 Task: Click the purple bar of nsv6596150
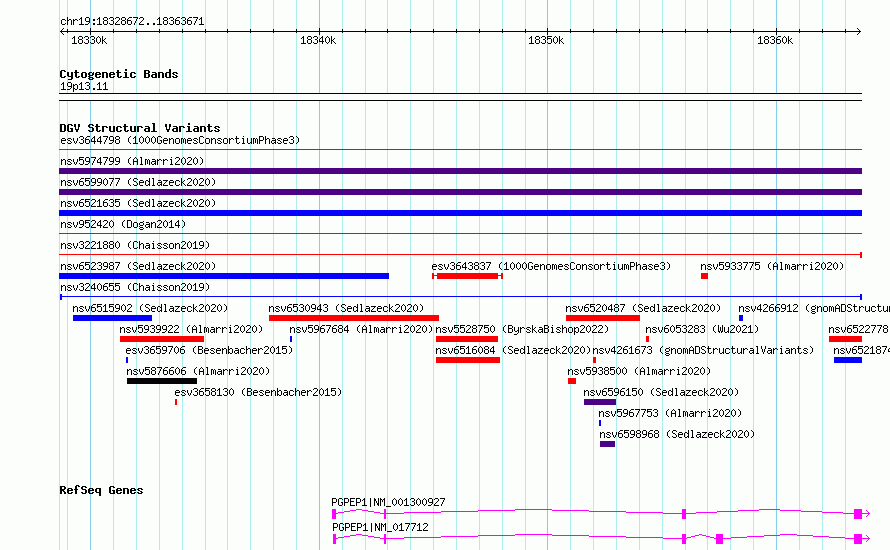(x=600, y=402)
